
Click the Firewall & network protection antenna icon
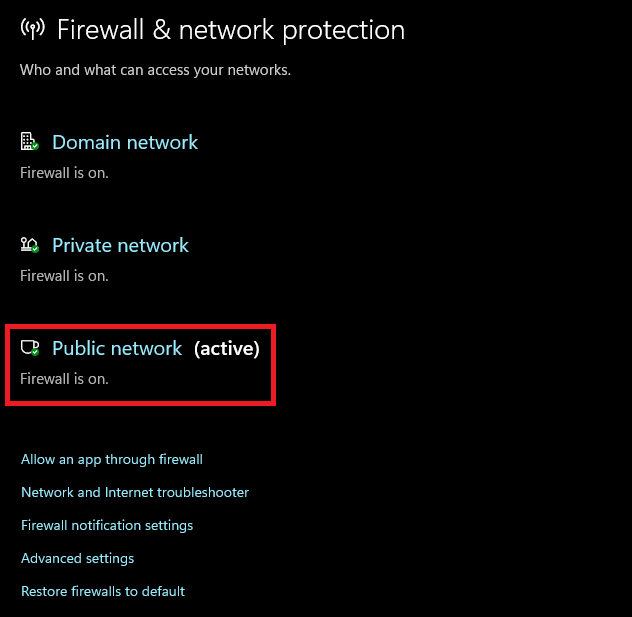click(x=32, y=29)
